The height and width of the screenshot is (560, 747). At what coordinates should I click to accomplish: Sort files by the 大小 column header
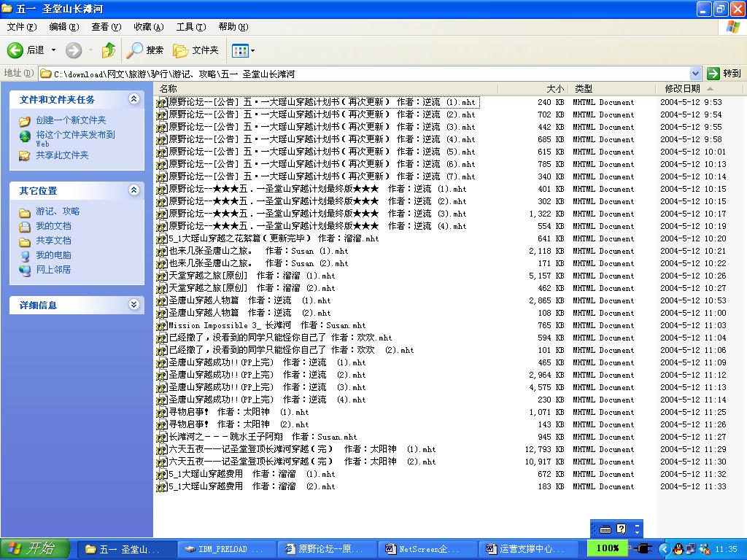point(554,88)
